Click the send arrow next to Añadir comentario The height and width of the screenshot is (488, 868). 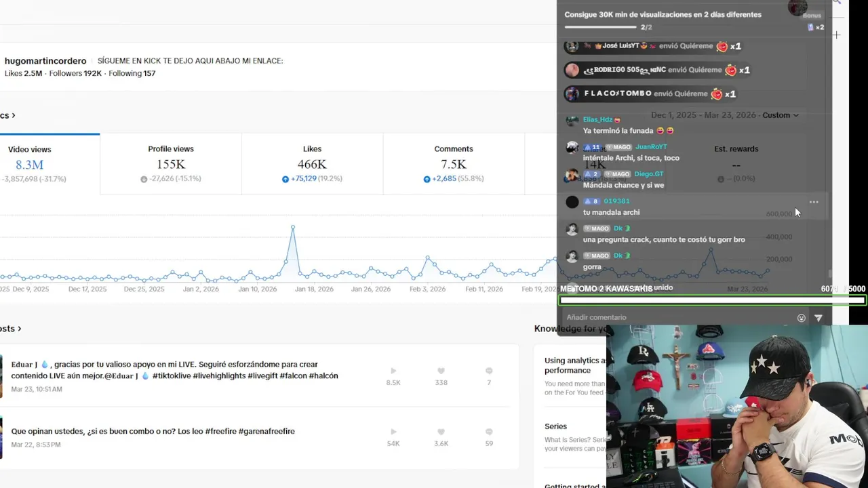click(x=818, y=318)
